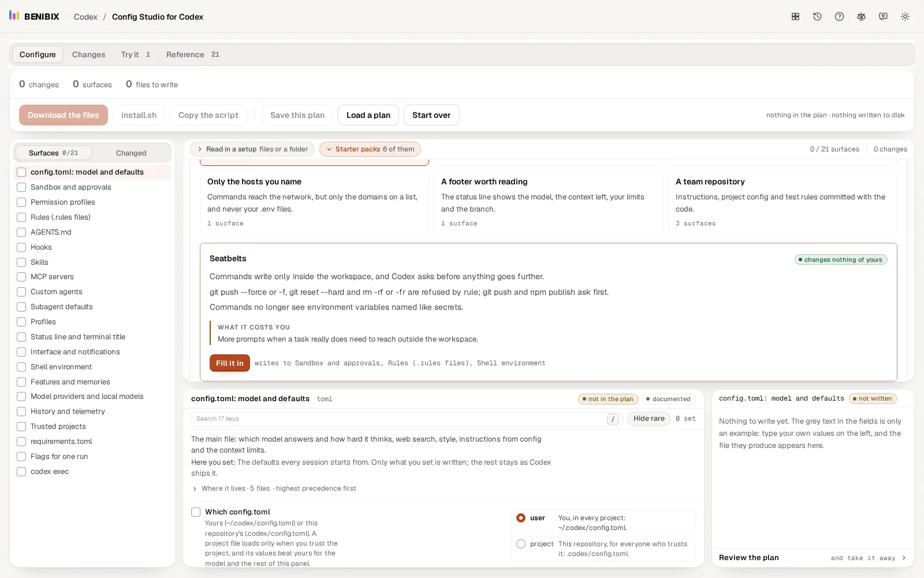The image size is (924, 578).
Task: Click the help question mark icon
Action: click(x=839, y=17)
